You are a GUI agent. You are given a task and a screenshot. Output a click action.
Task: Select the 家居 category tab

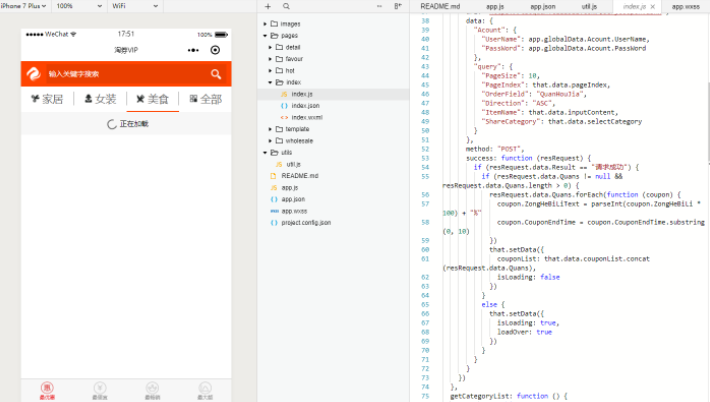point(47,99)
